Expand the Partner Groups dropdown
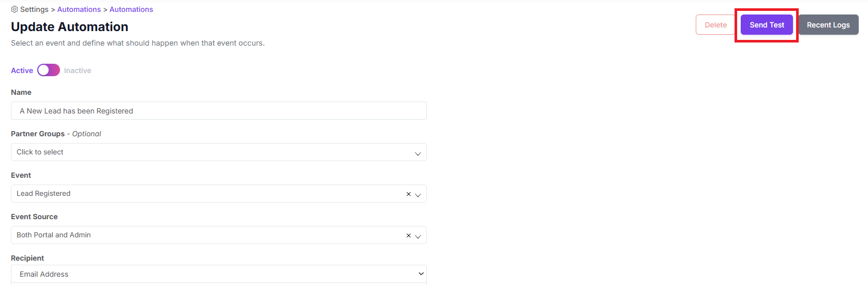The width and height of the screenshot is (868, 285). pos(219,152)
